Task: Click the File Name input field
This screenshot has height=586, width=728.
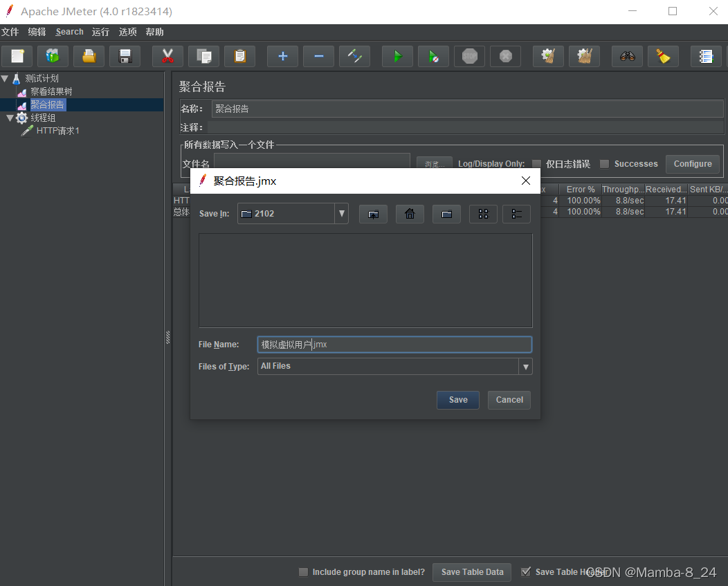Action: 394,345
